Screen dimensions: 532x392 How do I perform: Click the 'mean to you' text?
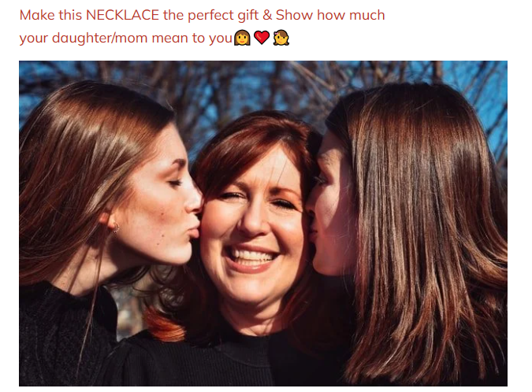pyautogui.click(x=192, y=39)
